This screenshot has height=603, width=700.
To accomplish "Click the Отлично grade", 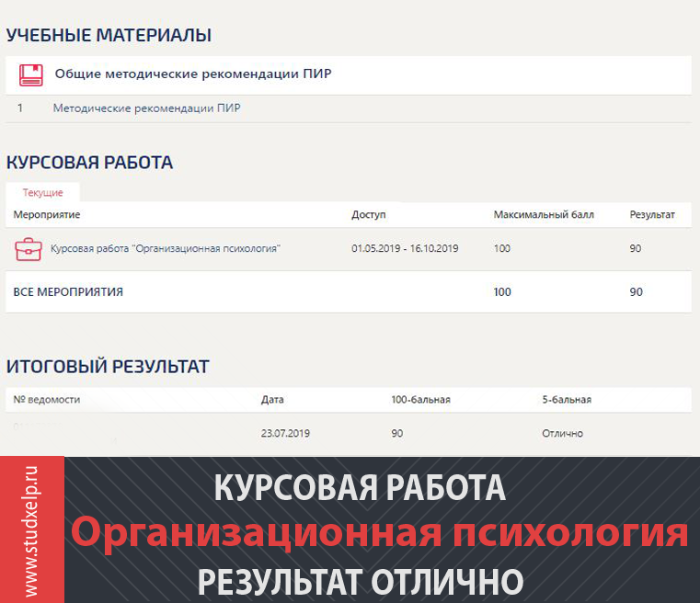I will click(x=563, y=433).
